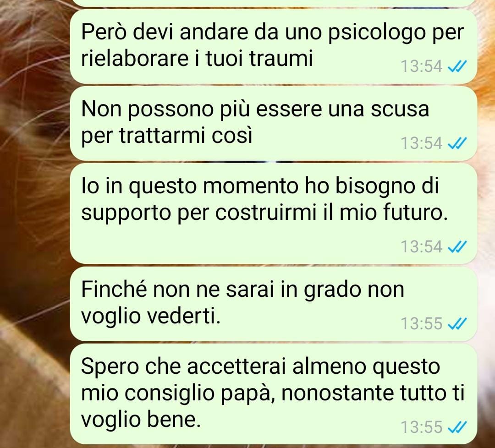Viewport: 495px width, 448px height.
Task: Tap the 13:55 timestamp next to 'voglio bene'
Action: (x=422, y=427)
